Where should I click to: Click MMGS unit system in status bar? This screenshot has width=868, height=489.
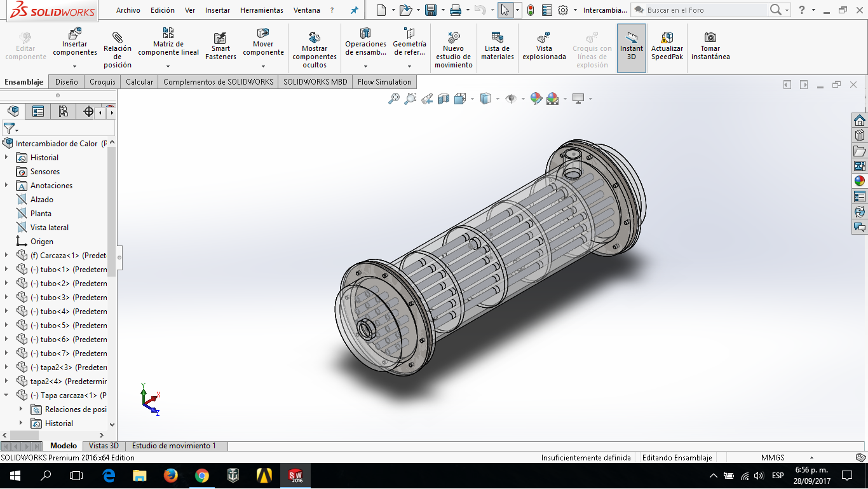point(773,458)
